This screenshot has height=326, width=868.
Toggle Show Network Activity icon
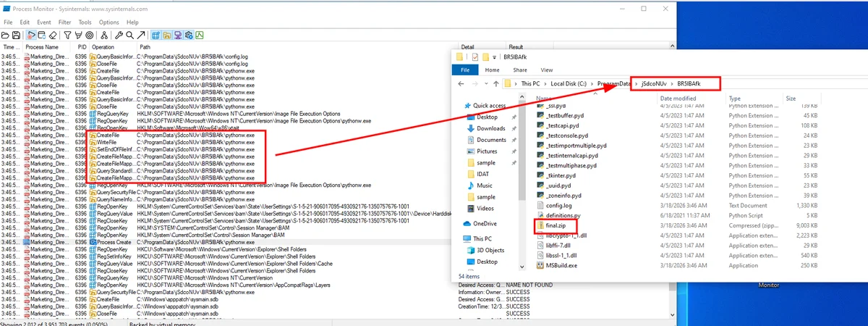coord(178,35)
